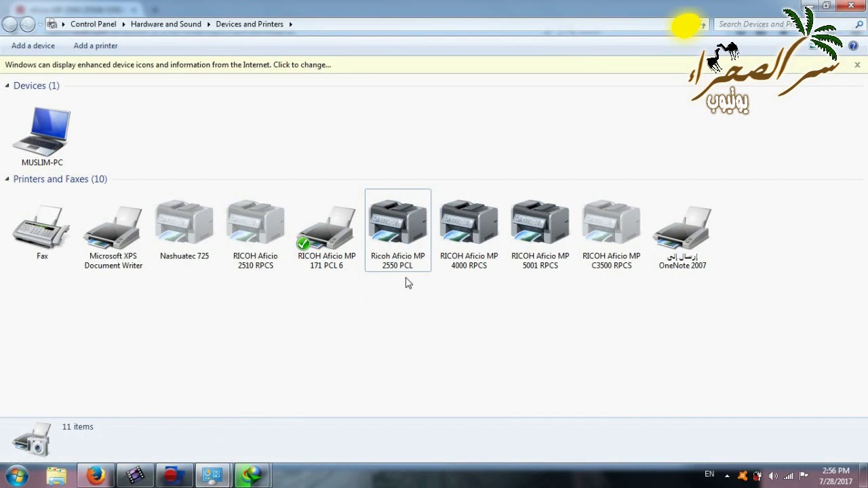The height and width of the screenshot is (488, 868).
Task: Collapse the Devices (1) group
Action: pos(7,85)
